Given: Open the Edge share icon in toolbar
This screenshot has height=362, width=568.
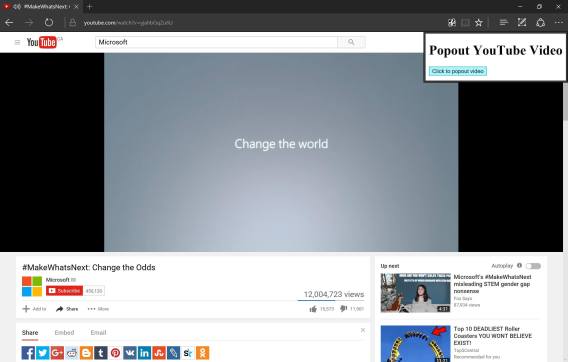Looking at the screenshot, I should [x=540, y=22].
